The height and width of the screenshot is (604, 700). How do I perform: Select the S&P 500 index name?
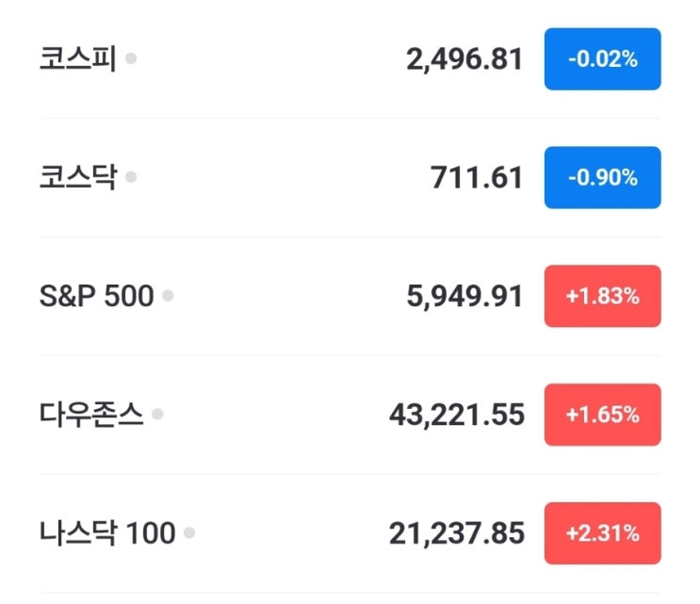click(96, 296)
